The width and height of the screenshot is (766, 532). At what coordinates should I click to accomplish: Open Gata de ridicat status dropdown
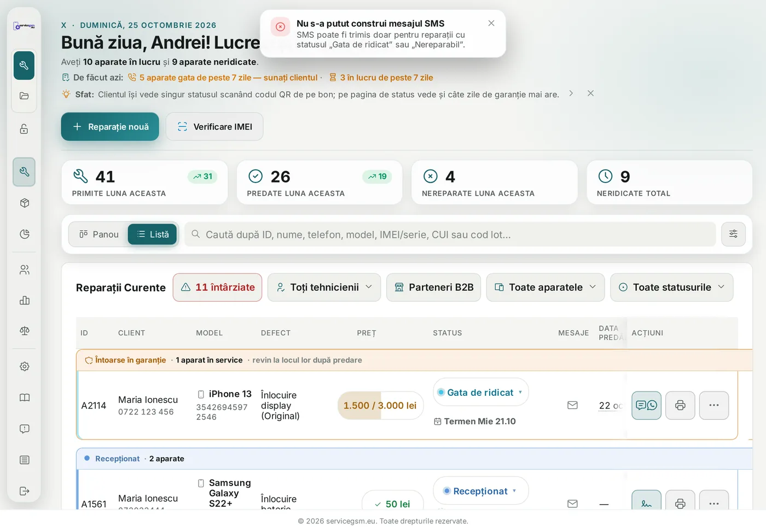tap(481, 392)
